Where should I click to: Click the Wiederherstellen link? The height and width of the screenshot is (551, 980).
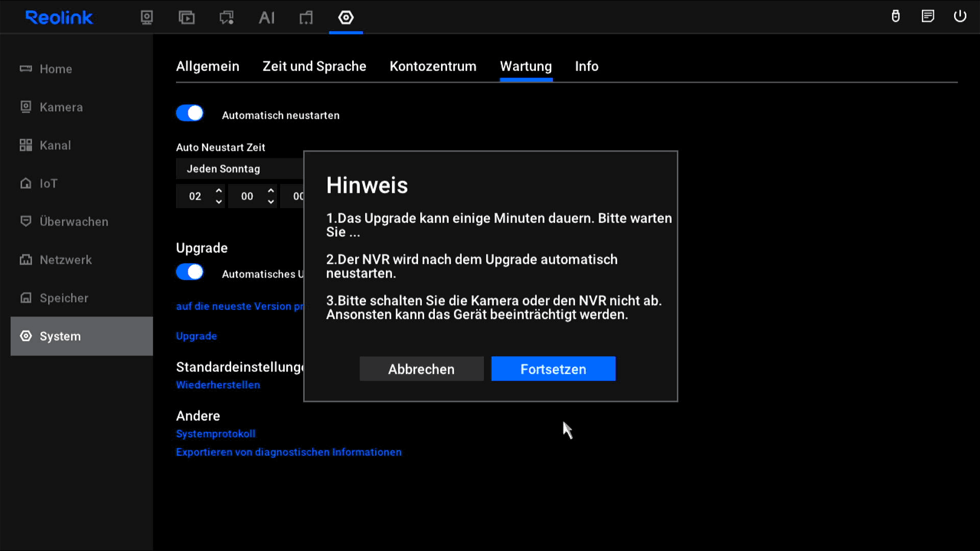[218, 385]
